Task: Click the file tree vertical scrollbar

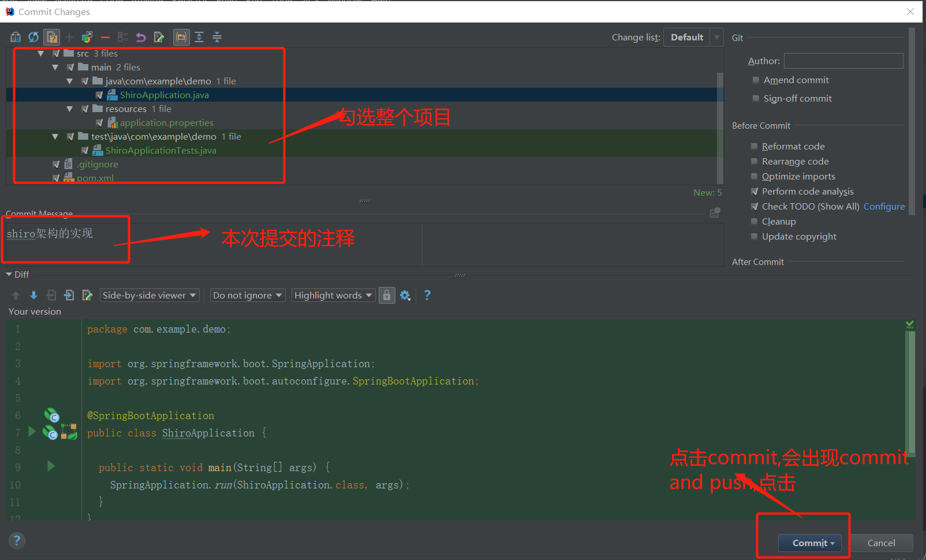Action: coord(720,127)
